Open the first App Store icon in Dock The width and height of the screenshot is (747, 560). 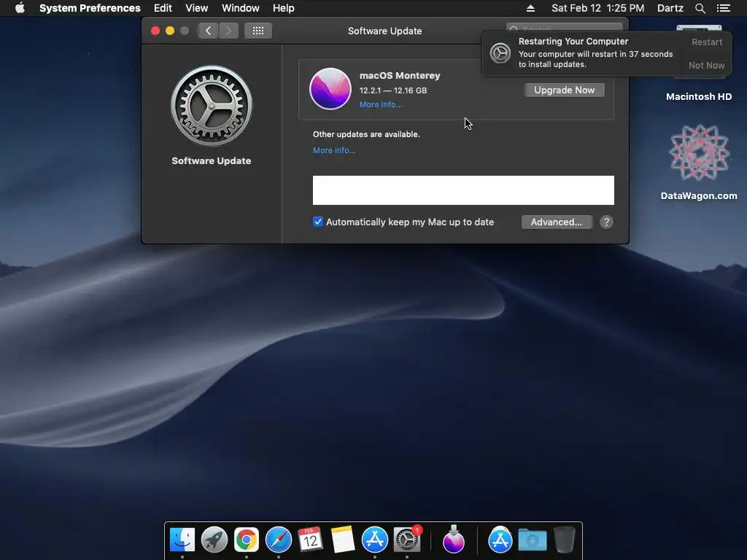pyautogui.click(x=375, y=540)
